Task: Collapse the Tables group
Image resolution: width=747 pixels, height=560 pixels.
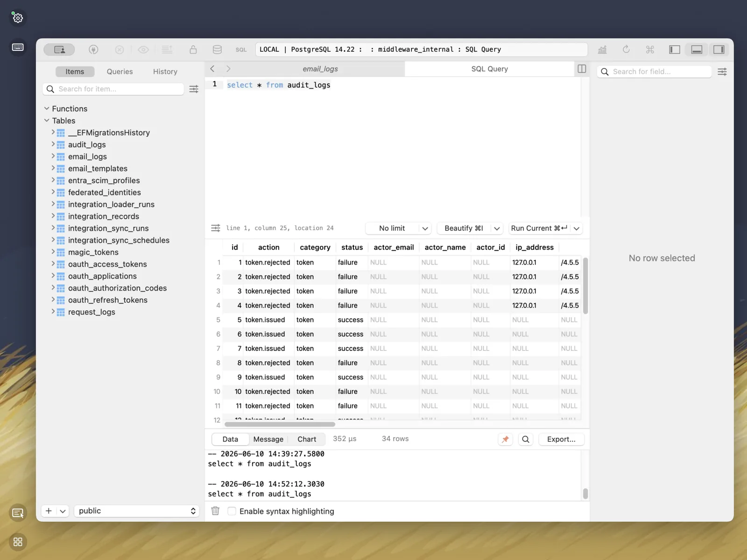Action: [x=47, y=120]
